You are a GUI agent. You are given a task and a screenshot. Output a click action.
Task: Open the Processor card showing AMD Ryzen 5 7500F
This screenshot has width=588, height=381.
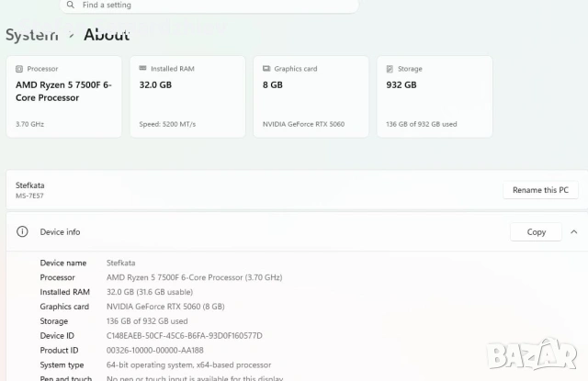tap(63, 96)
